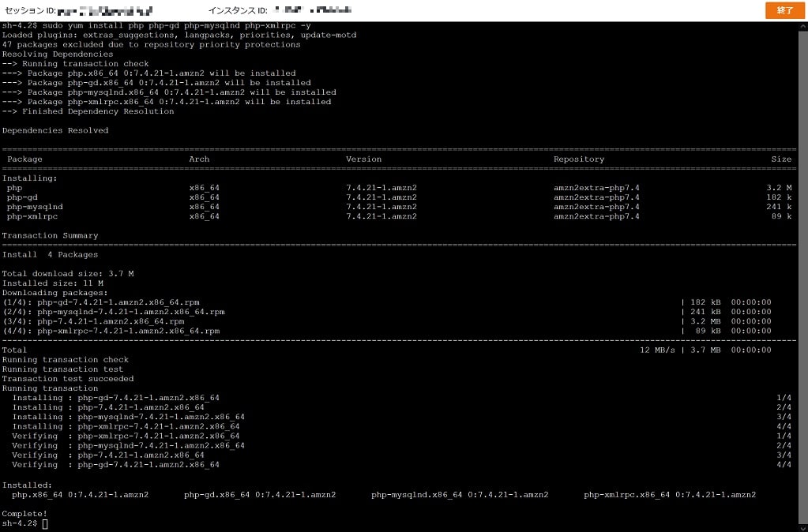Click 'Finished Dependency Resolution' text
The width and height of the screenshot is (808, 532).
(x=98, y=111)
